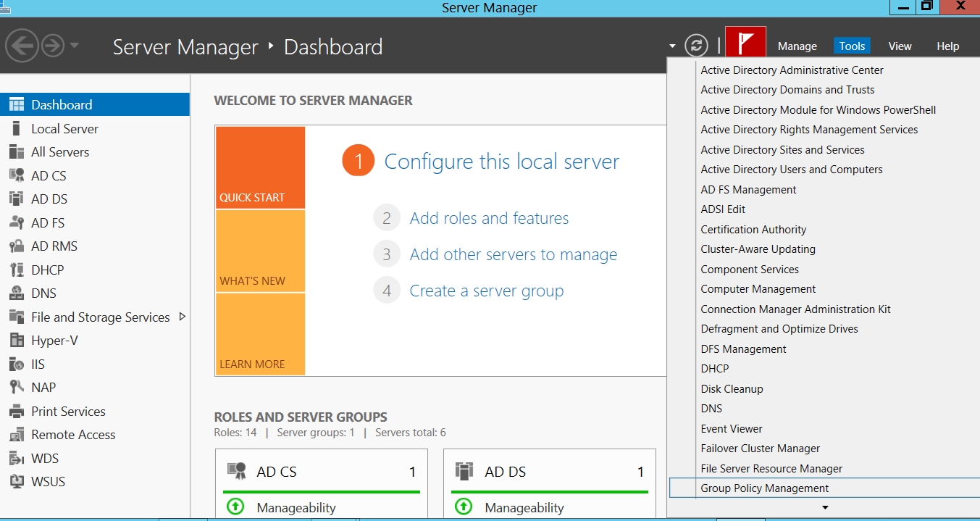Open the red notifications flag
Image resolution: width=980 pixels, height=521 pixels.
pyautogui.click(x=745, y=45)
